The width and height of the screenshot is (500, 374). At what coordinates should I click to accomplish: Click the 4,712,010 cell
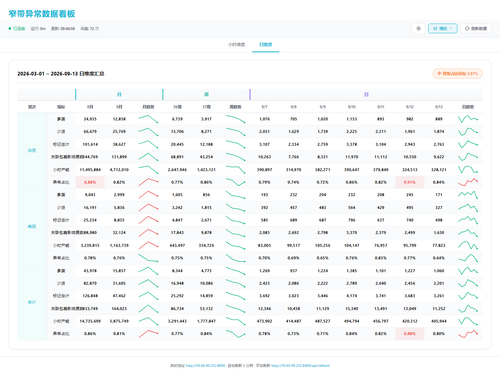(x=119, y=170)
